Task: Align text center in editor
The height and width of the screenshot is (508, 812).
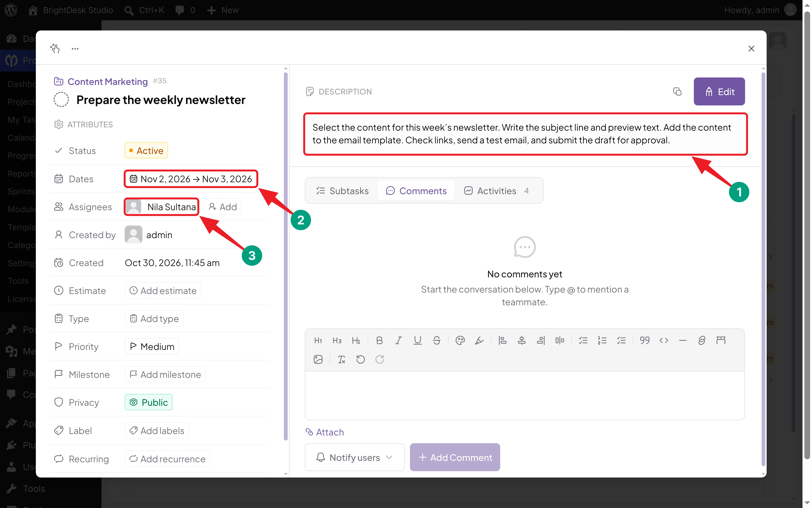Action: point(521,340)
